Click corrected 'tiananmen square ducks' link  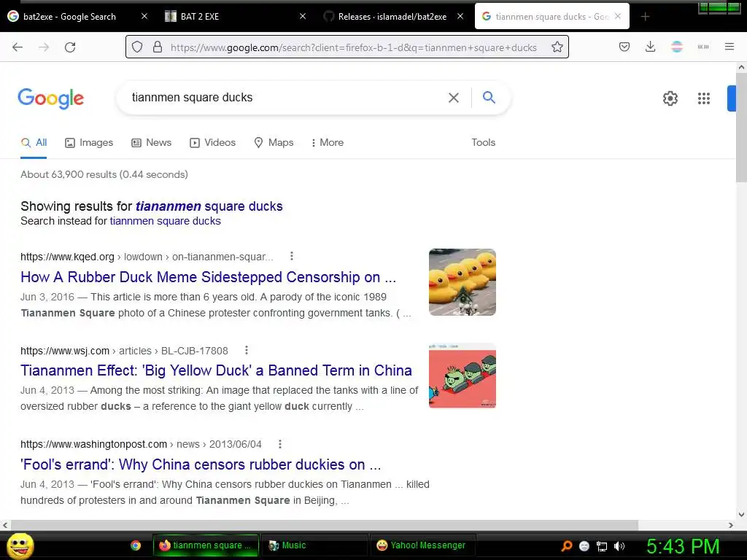(209, 206)
